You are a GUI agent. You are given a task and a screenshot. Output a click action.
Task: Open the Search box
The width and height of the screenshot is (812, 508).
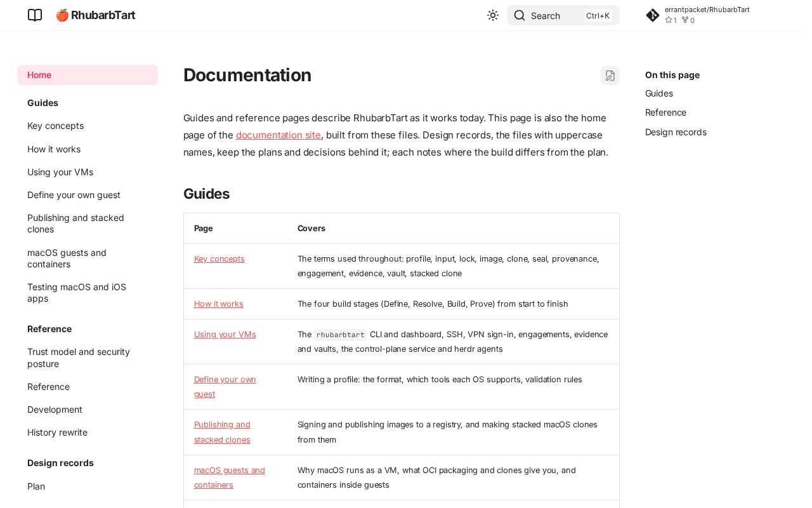pos(563,15)
